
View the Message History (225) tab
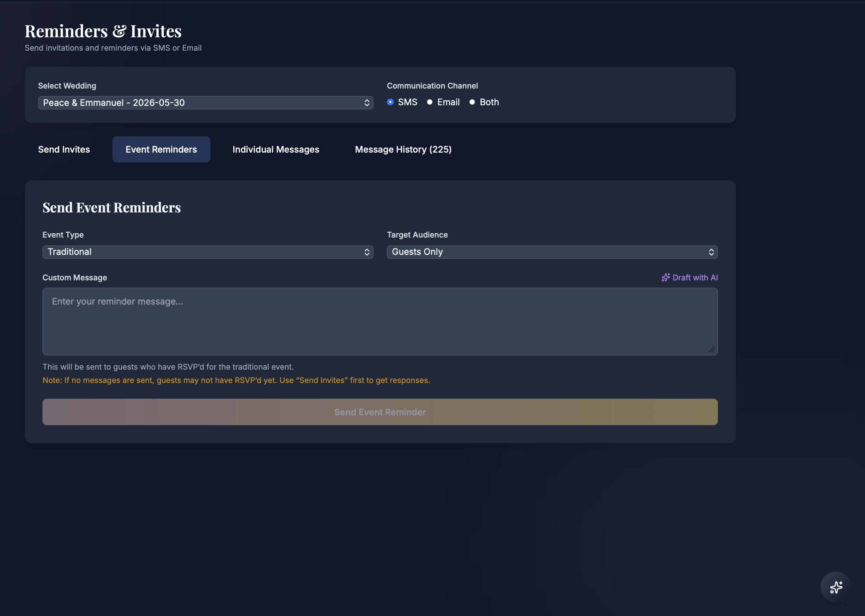coord(403,149)
